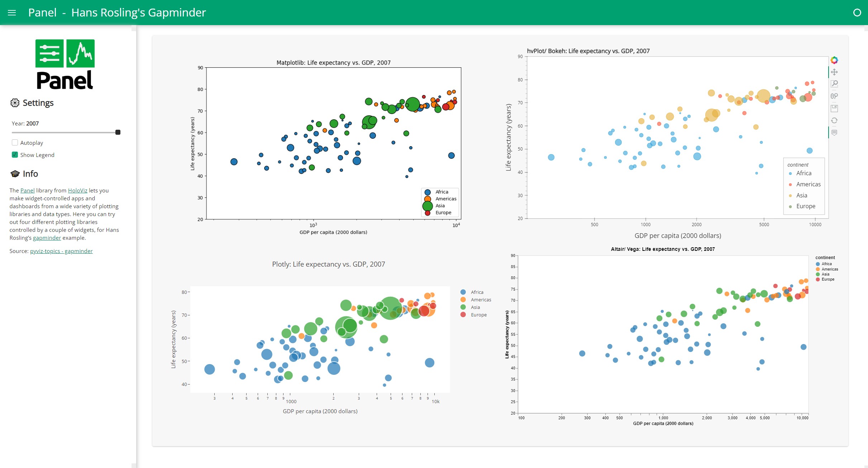Click the Settings gear icon in the sidebar

(15, 103)
